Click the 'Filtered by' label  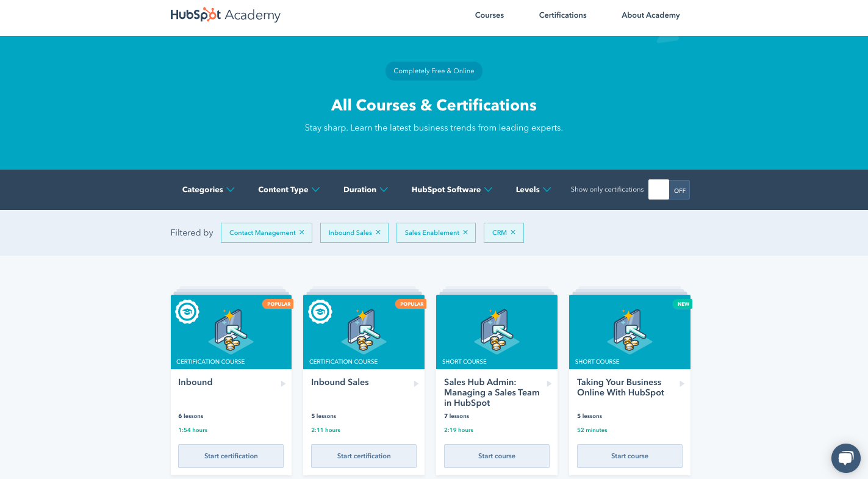coord(192,232)
